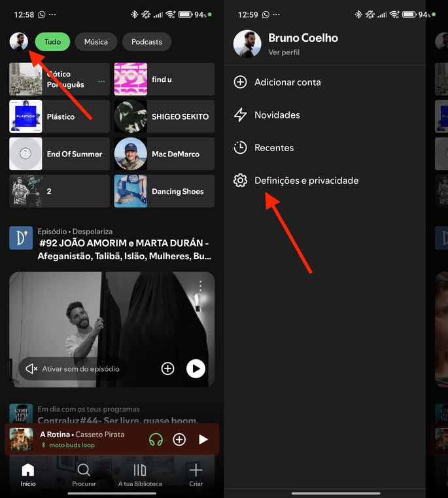Tap the green headphones device icon
Viewport: 448px width, 498px height.
pyautogui.click(x=156, y=440)
